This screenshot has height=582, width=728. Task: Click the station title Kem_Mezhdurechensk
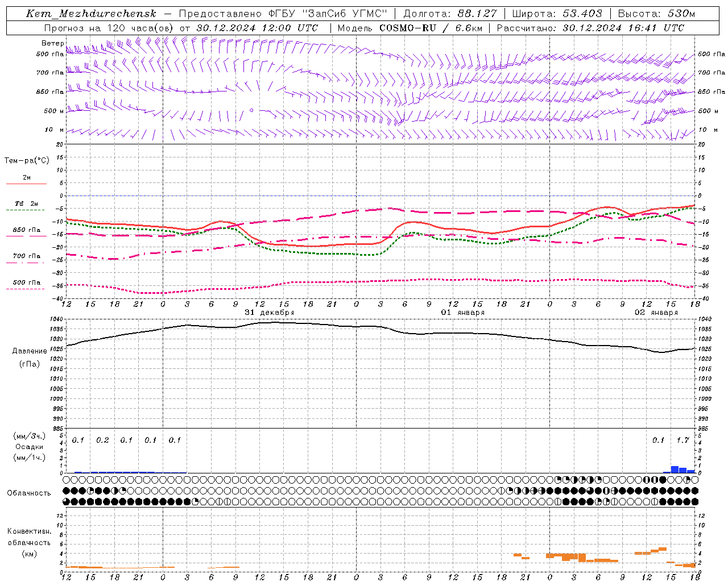coord(91,14)
